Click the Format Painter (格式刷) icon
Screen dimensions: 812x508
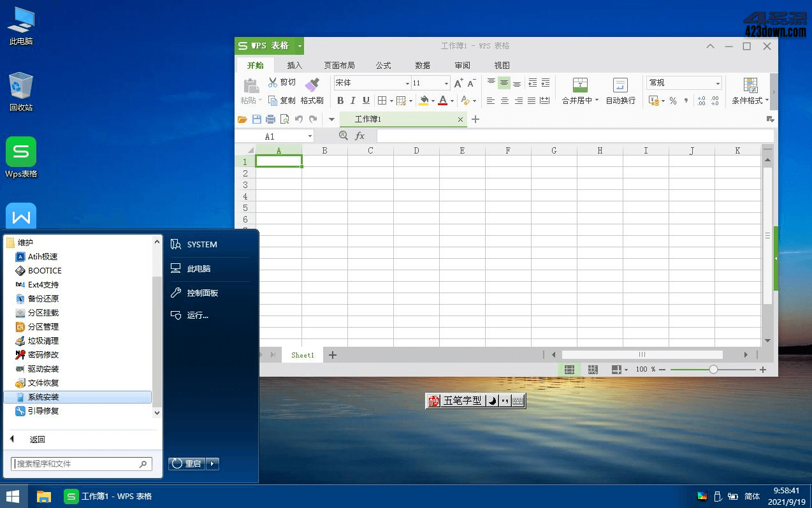312,85
